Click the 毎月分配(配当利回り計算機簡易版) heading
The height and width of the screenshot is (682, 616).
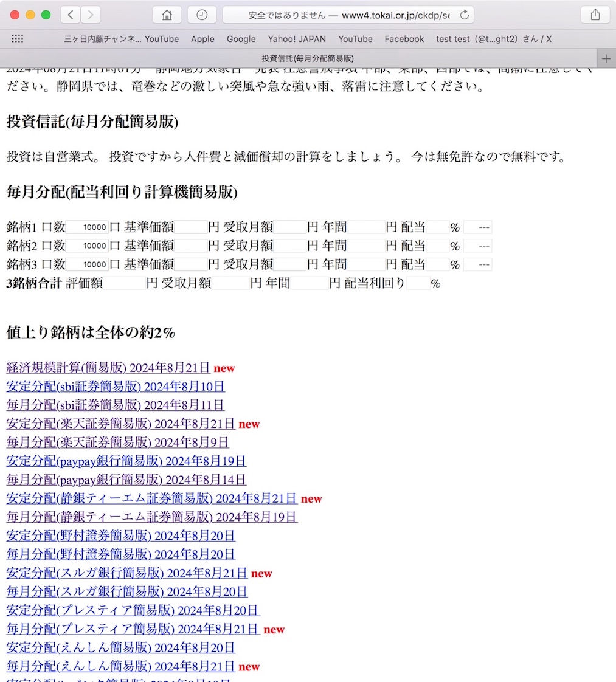click(122, 192)
